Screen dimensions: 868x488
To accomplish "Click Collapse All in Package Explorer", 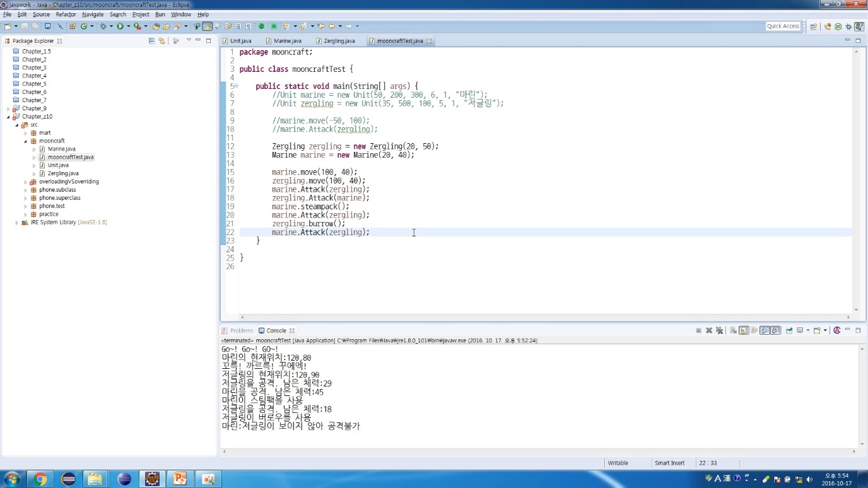I will [151, 41].
